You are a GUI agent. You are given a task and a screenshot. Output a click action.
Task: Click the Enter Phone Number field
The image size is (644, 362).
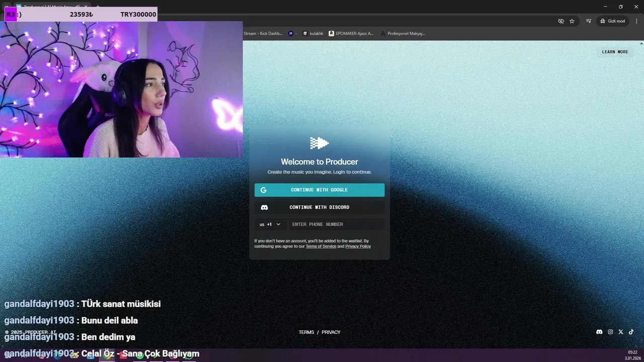(x=337, y=224)
